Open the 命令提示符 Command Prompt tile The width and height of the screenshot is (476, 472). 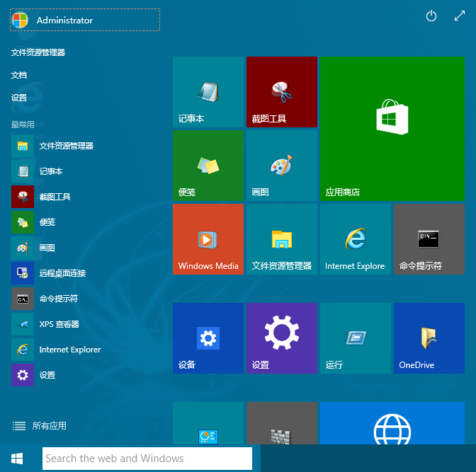point(429,238)
